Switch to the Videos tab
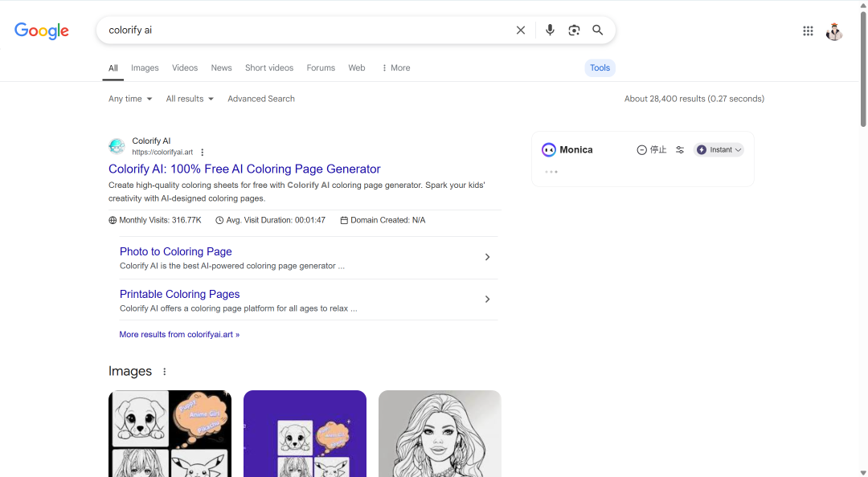Image resolution: width=868 pixels, height=477 pixels. coord(185,67)
